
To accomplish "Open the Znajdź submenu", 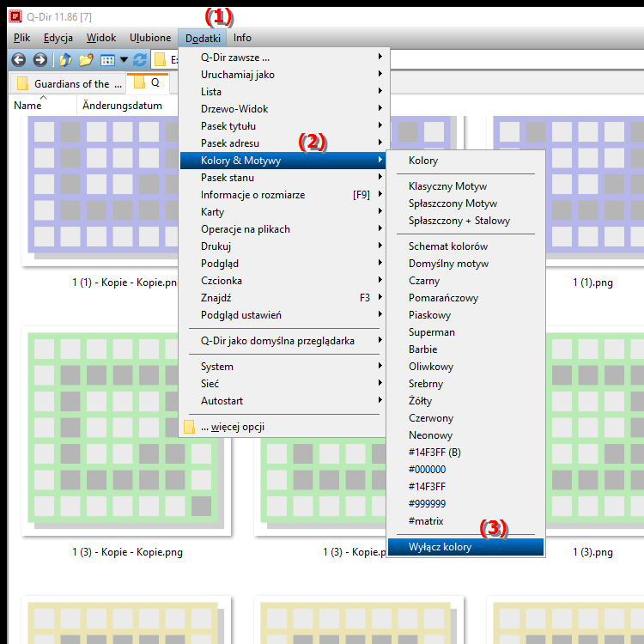I will 283,298.
